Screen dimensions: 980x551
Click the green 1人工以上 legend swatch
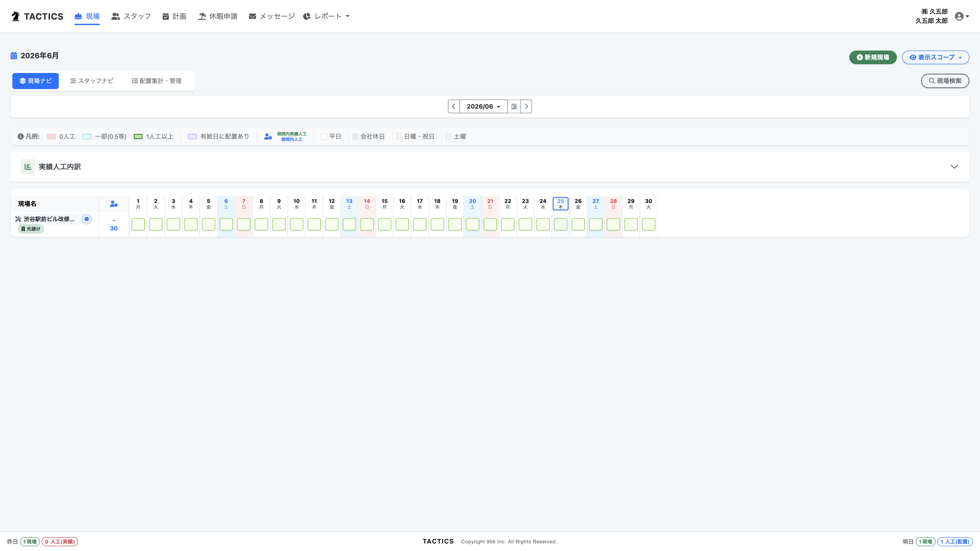138,137
